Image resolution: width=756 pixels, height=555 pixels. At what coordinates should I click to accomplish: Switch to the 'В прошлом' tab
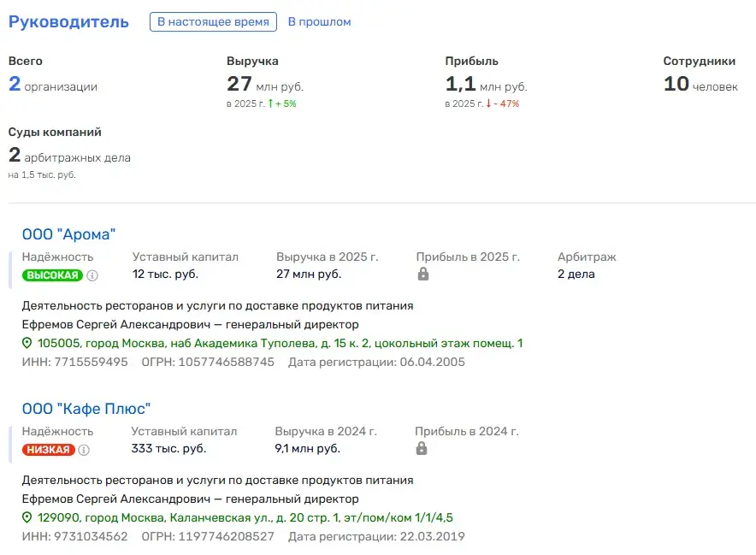click(x=319, y=21)
